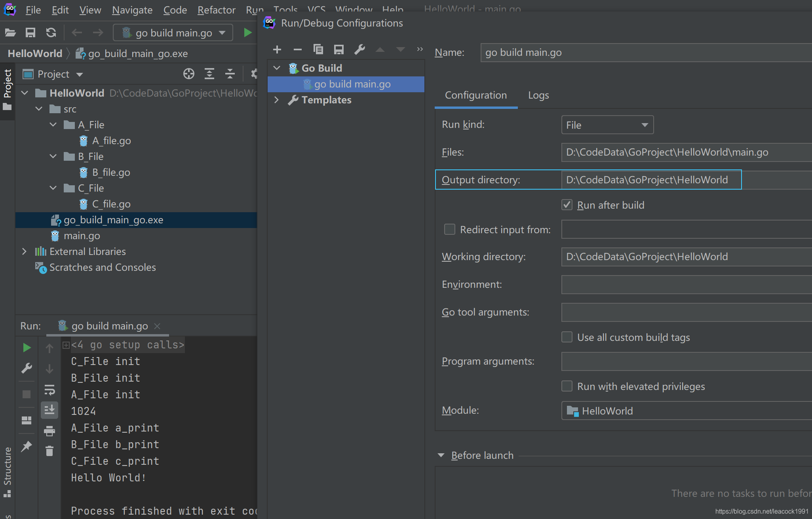Close the go build main.go run tab

pyautogui.click(x=157, y=326)
